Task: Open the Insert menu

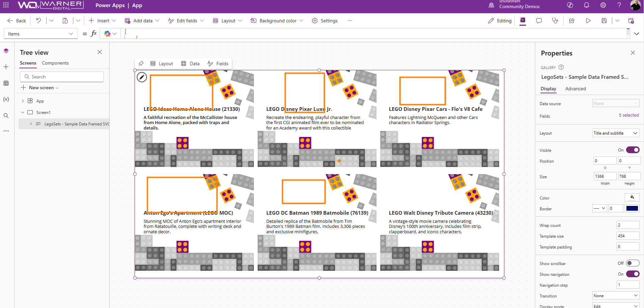Action: pos(102,21)
